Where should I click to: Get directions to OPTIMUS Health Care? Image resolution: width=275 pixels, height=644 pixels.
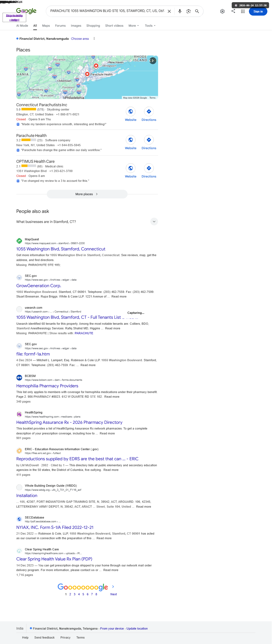(x=149, y=168)
